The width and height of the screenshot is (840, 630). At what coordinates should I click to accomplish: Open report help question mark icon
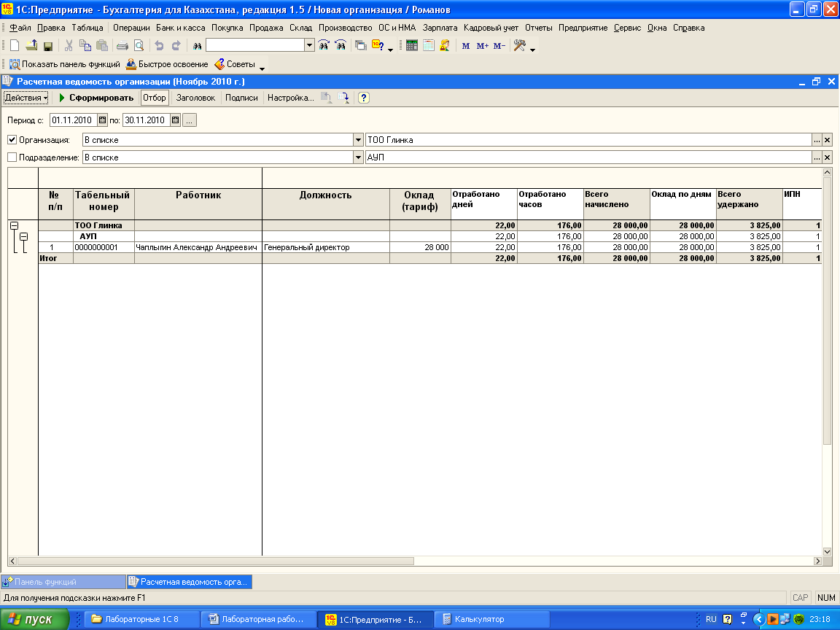pos(364,98)
